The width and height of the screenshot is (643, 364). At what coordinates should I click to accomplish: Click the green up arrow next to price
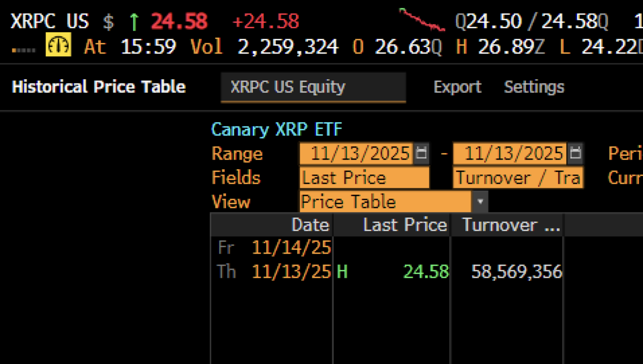coord(133,22)
